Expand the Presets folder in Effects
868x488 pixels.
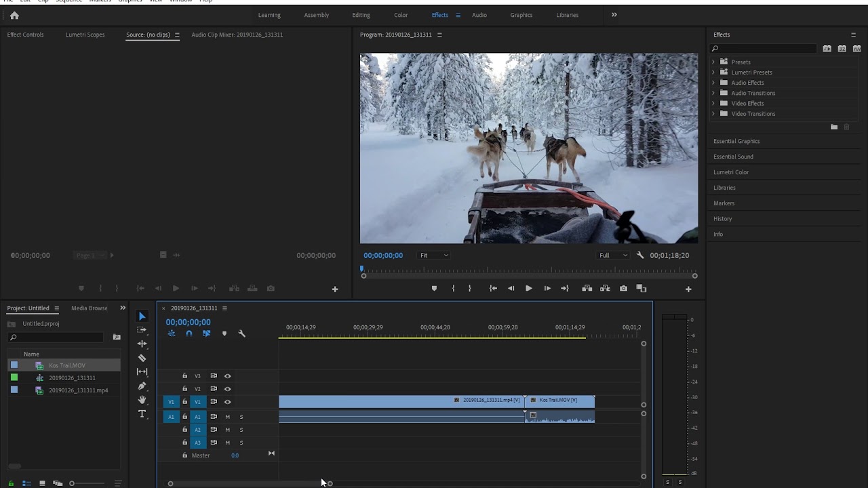(713, 62)
